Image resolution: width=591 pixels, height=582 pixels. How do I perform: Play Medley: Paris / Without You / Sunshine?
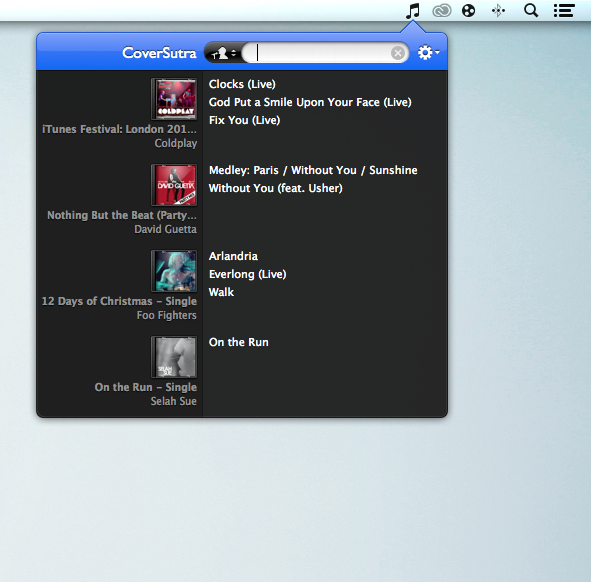(313, 170)
